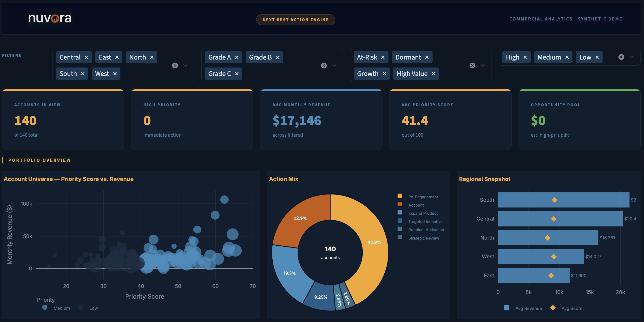The width and height of the screenshot is (644, 322).
Task: Remove the Central region filter chip
Action: pos(86,57)
